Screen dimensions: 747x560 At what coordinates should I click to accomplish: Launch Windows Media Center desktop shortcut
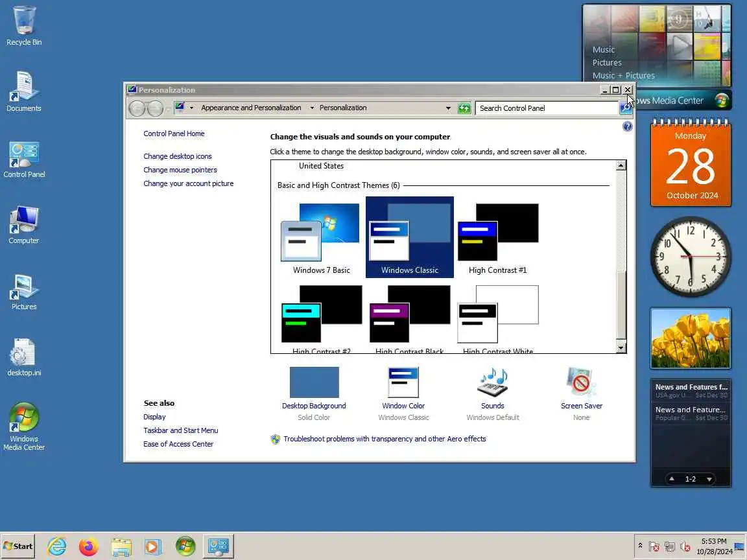tap(24, 426)
